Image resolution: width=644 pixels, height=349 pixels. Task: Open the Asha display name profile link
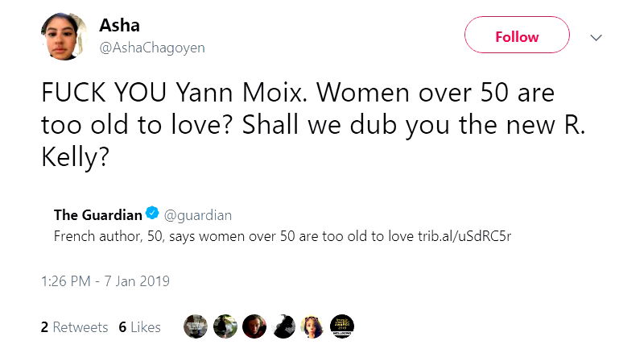(119, 26)
